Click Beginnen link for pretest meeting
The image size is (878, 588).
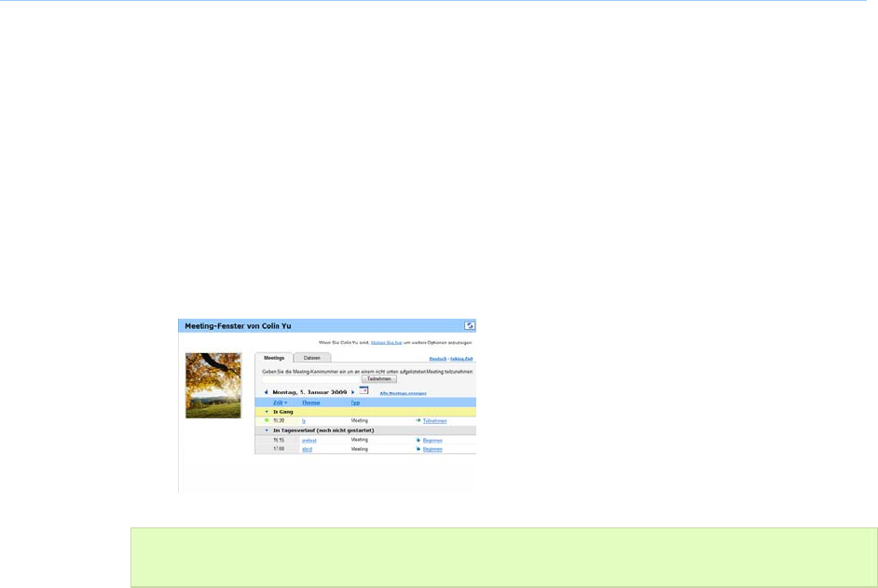pos(432,440)
